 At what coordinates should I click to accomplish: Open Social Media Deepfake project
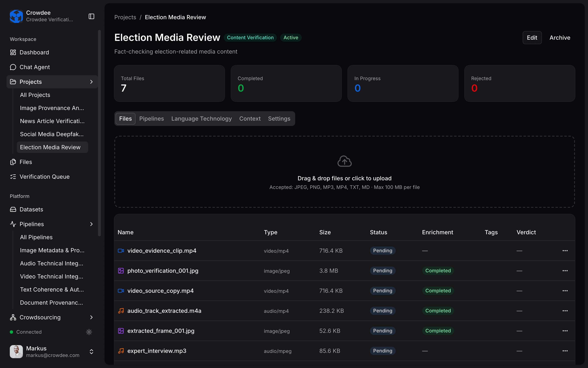coord(52,134)
